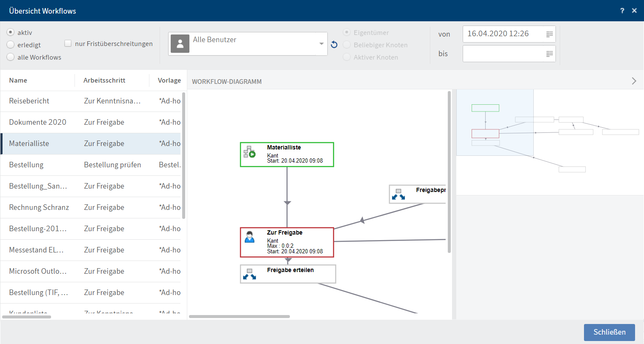Viewport: 644px width, 344px height.
Task: Select the aktiv radio button
Action: pos(11,32)
